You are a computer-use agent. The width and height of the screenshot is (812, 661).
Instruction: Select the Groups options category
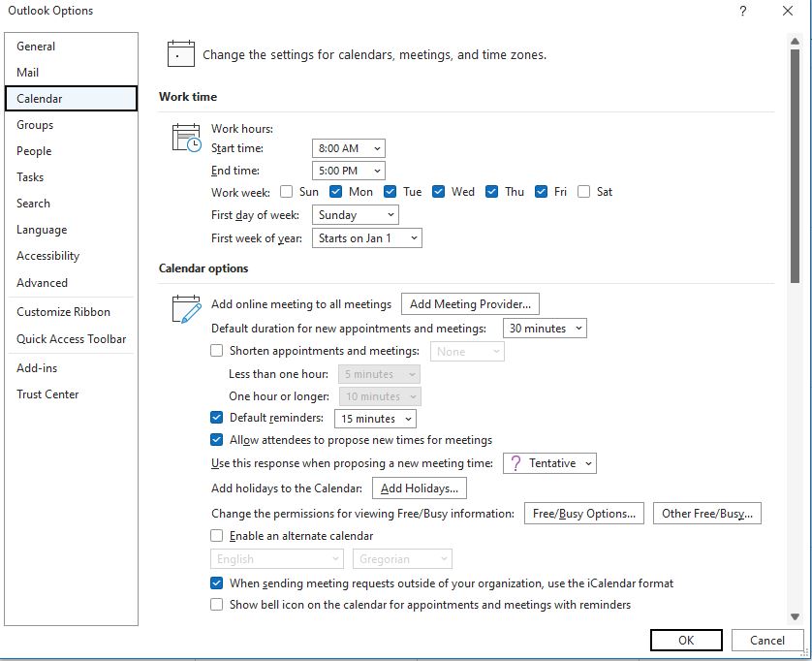71,125
